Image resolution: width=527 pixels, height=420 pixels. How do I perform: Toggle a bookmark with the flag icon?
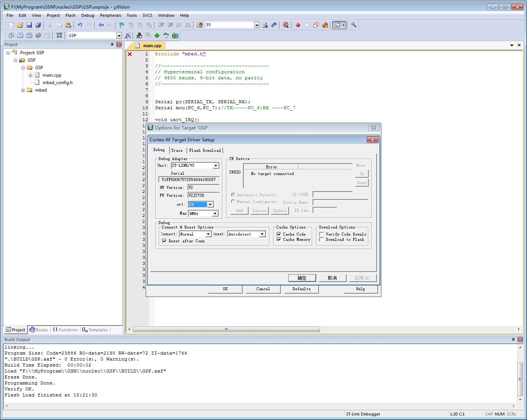tap(122, 25)
